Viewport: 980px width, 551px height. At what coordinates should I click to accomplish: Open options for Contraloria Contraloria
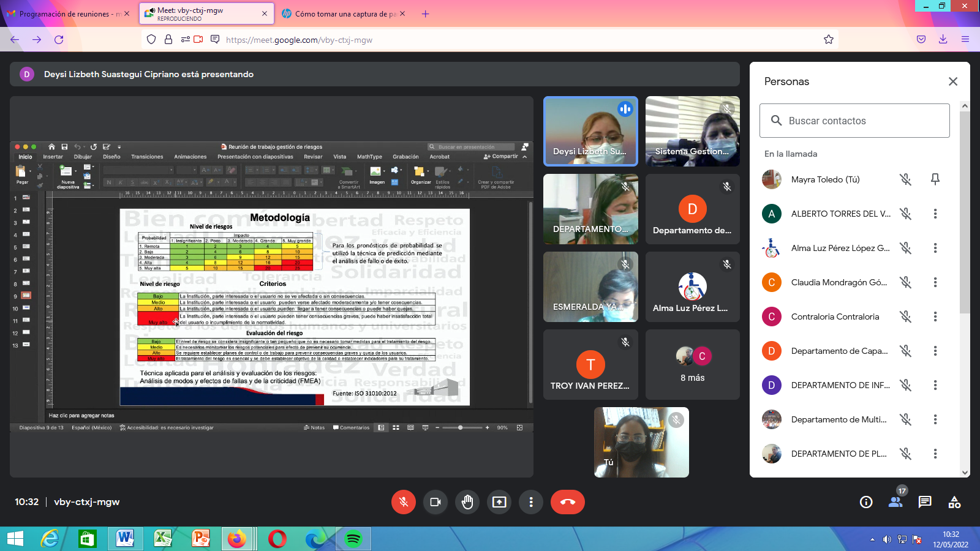coord(935,317)
